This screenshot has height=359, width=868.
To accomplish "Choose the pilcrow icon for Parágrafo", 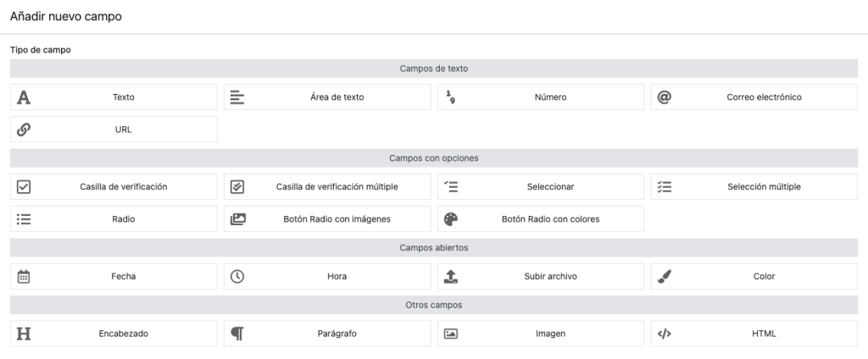I will click(x=237, y=334).
